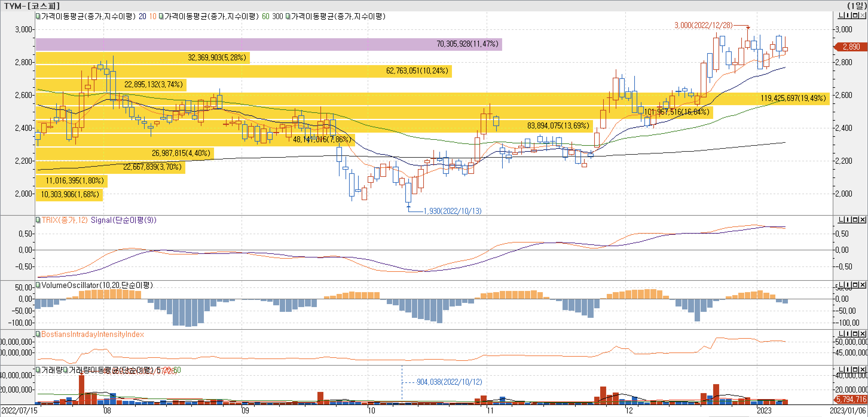Image resolution: width=868 pixels, height=417 pixels.
Task: Click the 1,930(2022/10/13) low price marker
Action: 452,211
